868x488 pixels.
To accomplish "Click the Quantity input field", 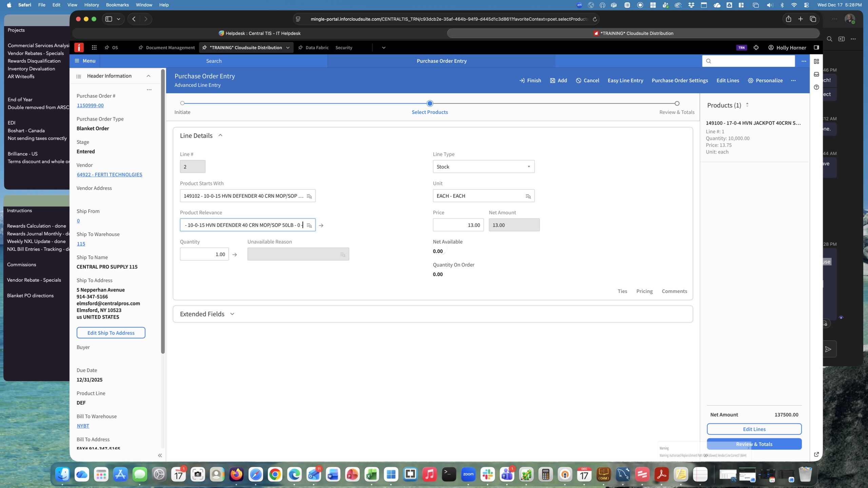I will (204, 254).
